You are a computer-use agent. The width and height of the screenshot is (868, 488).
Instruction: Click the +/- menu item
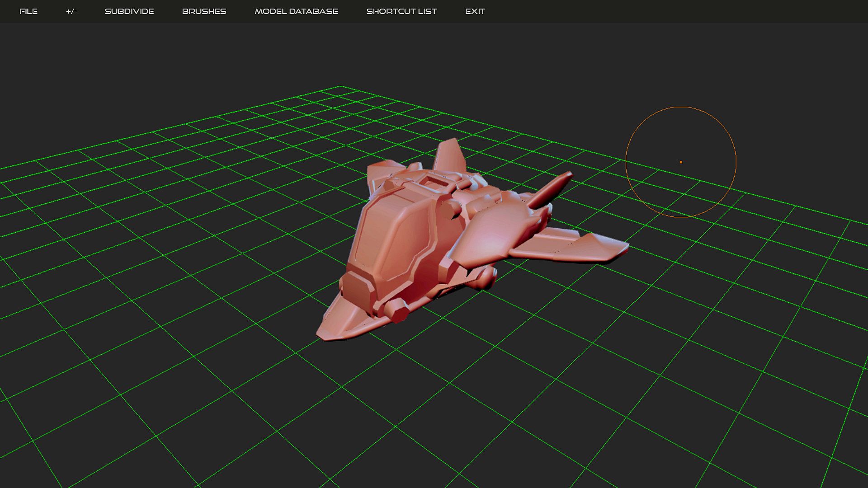(71, 11)
